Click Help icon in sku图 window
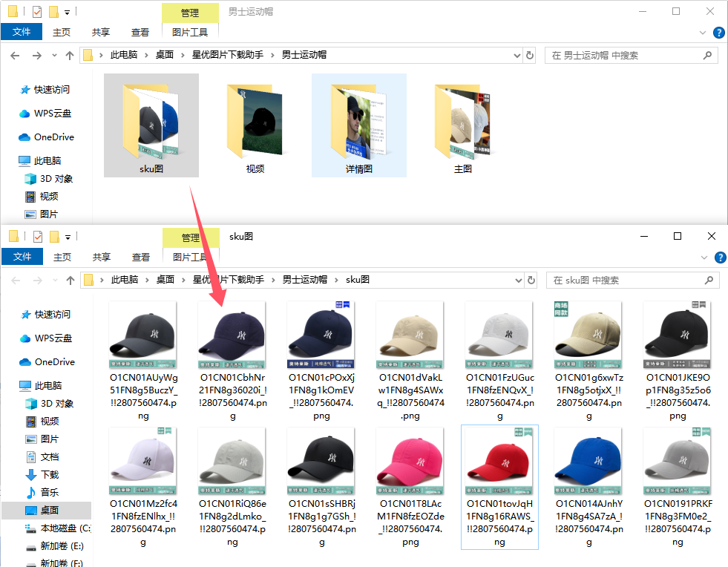The height and width of the screenshot is (567, 728). [720, 258]
